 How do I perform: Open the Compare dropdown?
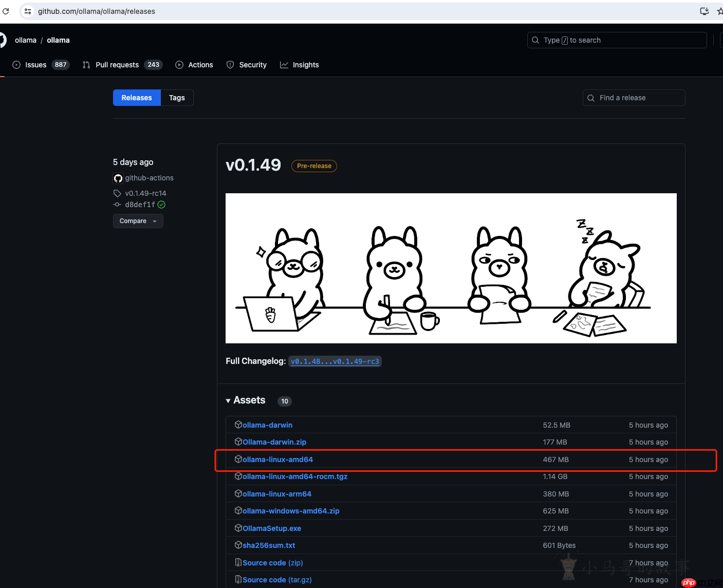point(138,221)
